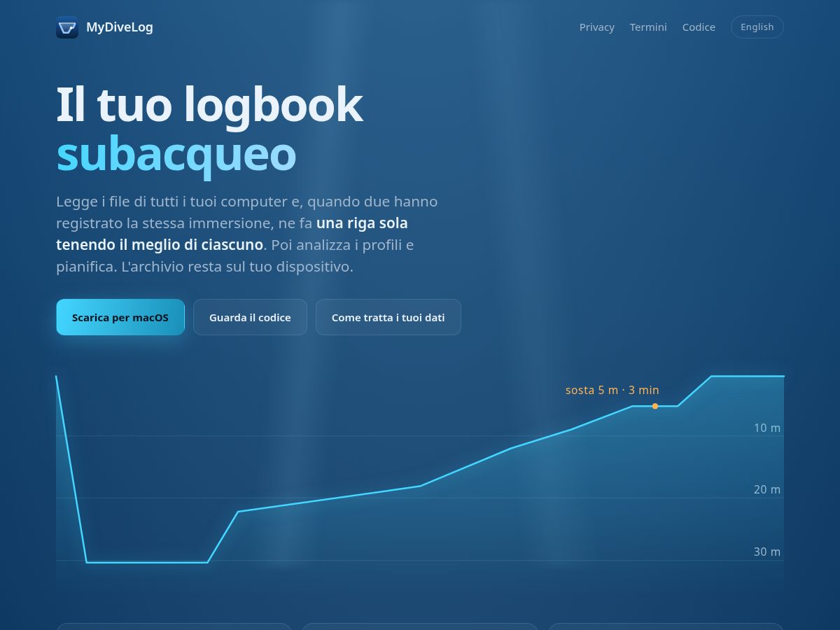This screenshot has height=630, width=840.
Task: Click the 'subacqueo' heading word
Action: 176,154
